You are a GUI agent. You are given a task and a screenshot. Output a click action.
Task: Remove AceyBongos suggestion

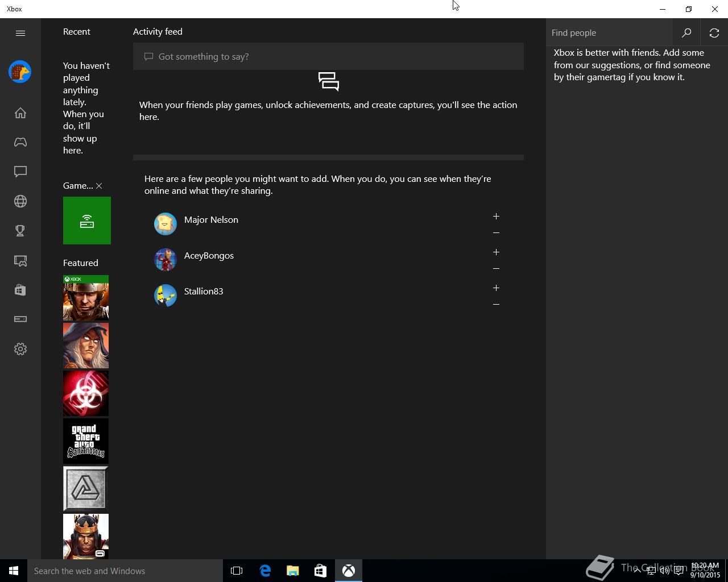496,268
